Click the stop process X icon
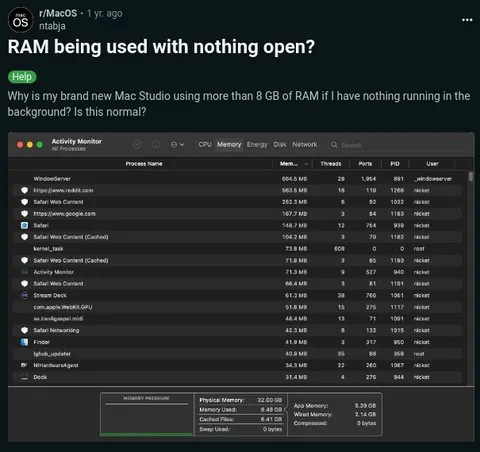480x452 pixels. pos(137,144)
